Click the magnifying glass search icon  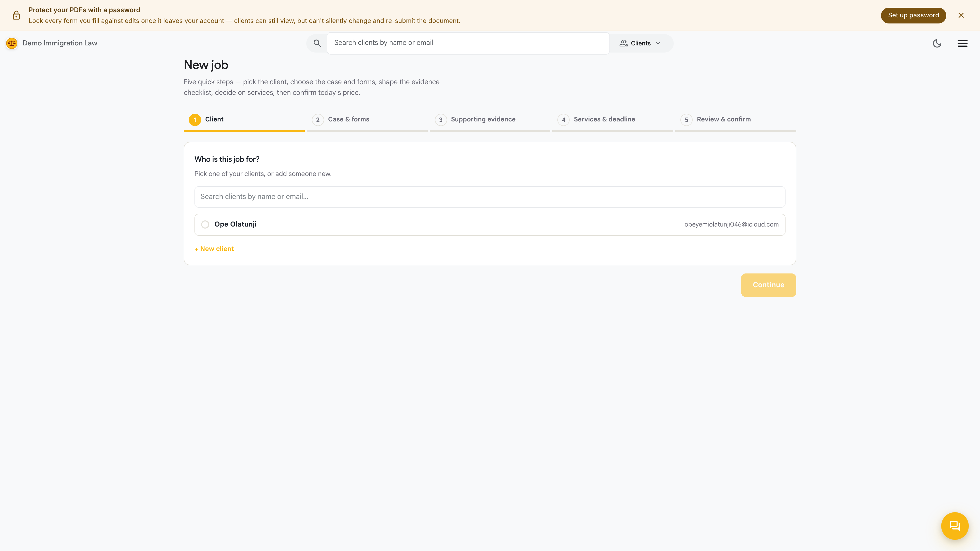tap(317, 43)
